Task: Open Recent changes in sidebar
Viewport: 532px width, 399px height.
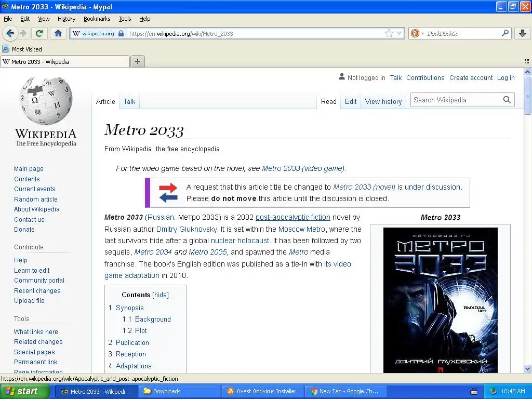Action: coord(37,291)
